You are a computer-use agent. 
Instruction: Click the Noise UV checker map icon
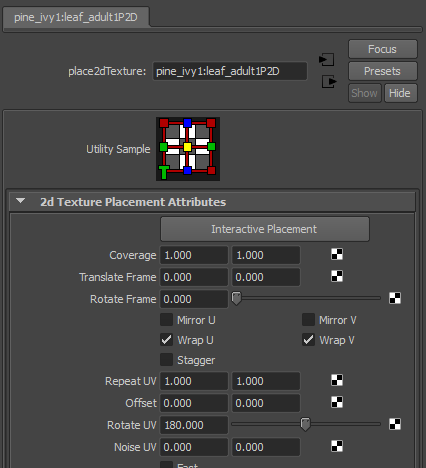[x=337, y=446]
